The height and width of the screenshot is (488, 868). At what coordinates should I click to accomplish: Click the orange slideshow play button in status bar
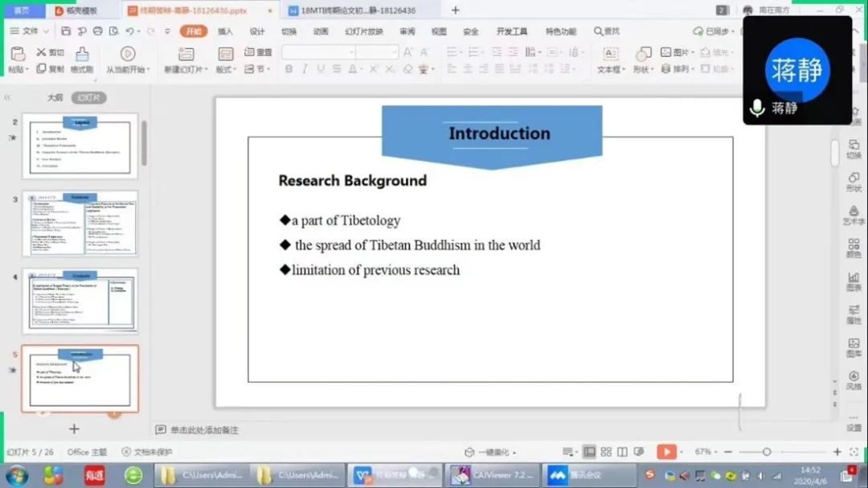[x=665, y=452]
